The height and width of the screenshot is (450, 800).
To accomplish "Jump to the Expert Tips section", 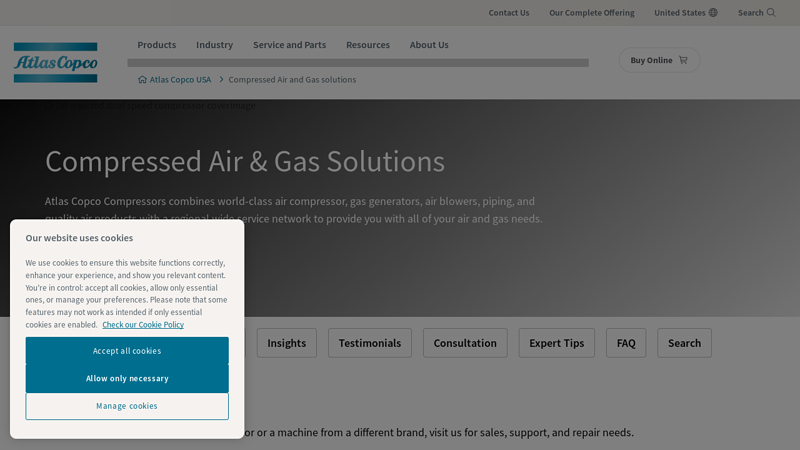I will click(x=557, y=343).
